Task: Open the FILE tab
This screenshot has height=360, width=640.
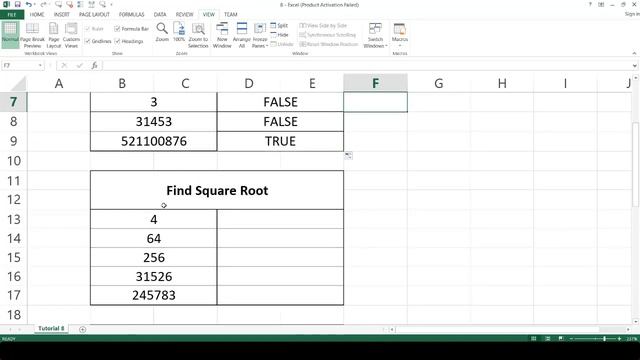Action: (12, 14)
